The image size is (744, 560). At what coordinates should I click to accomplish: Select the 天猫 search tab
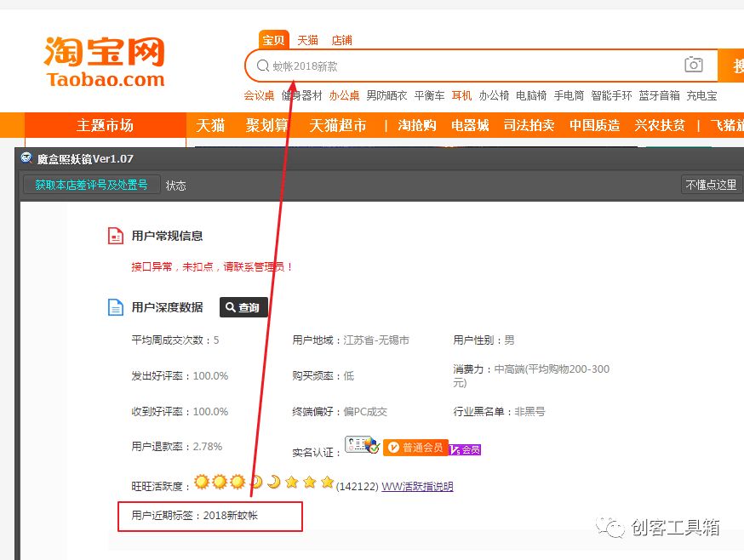[307, 40]
